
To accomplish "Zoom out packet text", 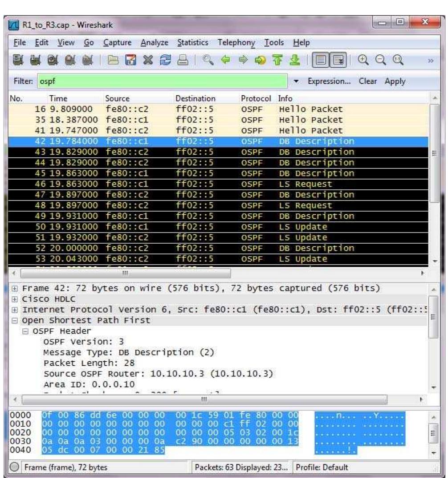I will [x=381, y=60].
